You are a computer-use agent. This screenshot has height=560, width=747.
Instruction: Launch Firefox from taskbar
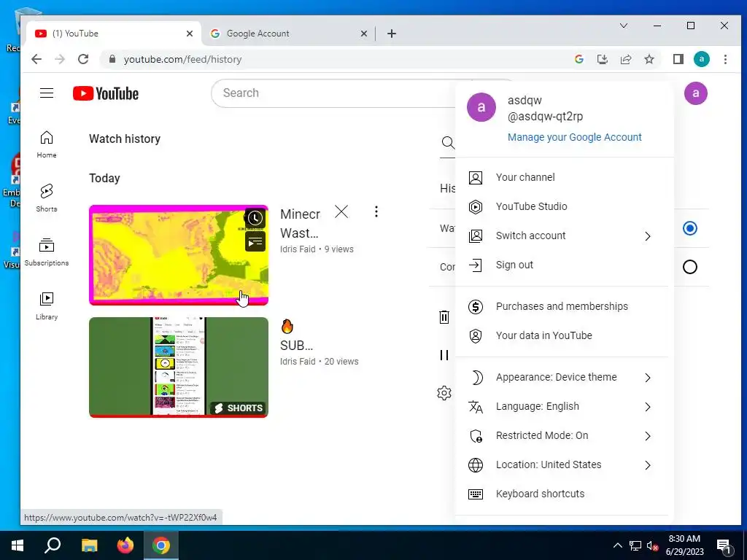(125, 545)
